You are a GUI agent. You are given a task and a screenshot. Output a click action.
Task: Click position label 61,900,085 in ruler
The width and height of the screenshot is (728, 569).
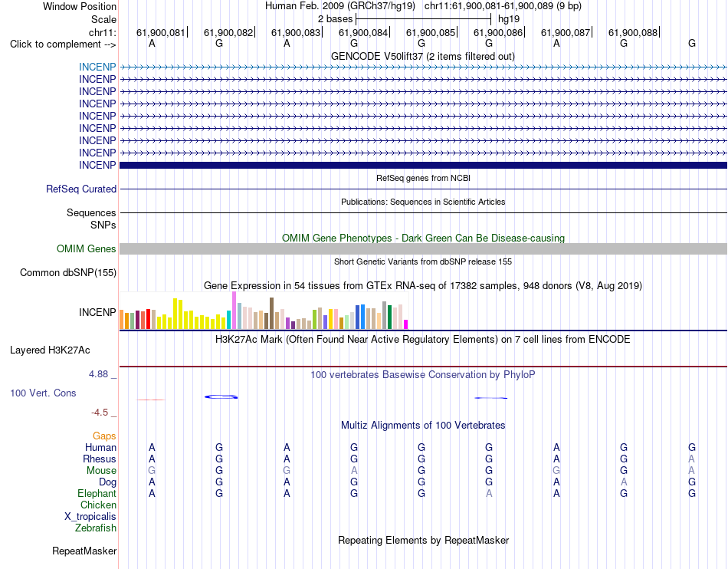pos(431,32)
